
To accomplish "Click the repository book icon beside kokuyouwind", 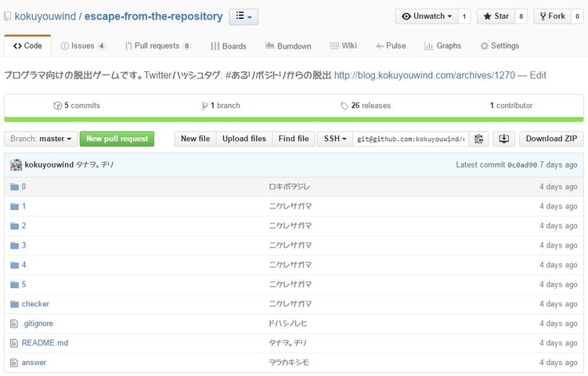I will point(7,16).
